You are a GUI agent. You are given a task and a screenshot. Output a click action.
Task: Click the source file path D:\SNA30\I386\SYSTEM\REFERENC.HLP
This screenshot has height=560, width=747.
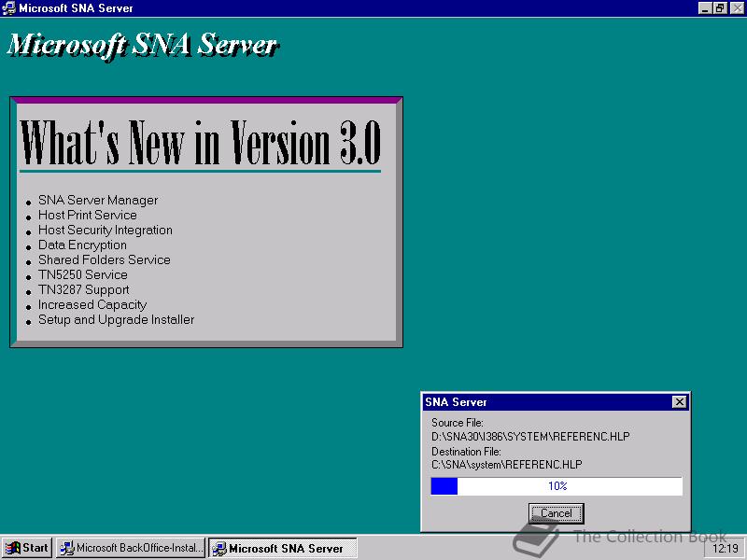(x=530, y=436)
